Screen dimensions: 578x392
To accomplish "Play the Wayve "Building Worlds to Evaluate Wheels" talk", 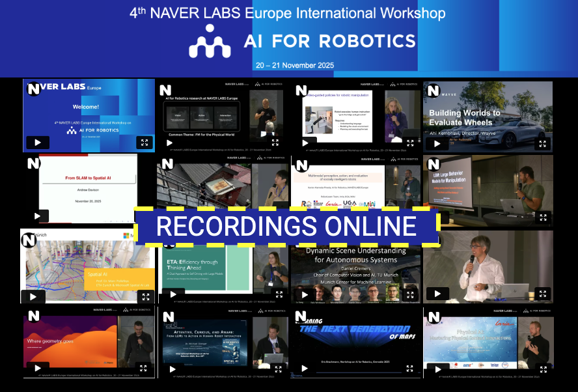I will [436, 144].
